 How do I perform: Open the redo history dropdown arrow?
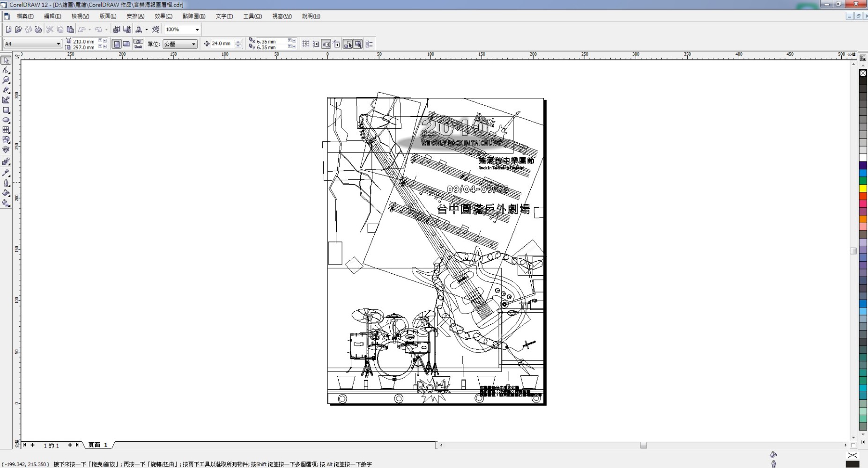tap(106, 29)
